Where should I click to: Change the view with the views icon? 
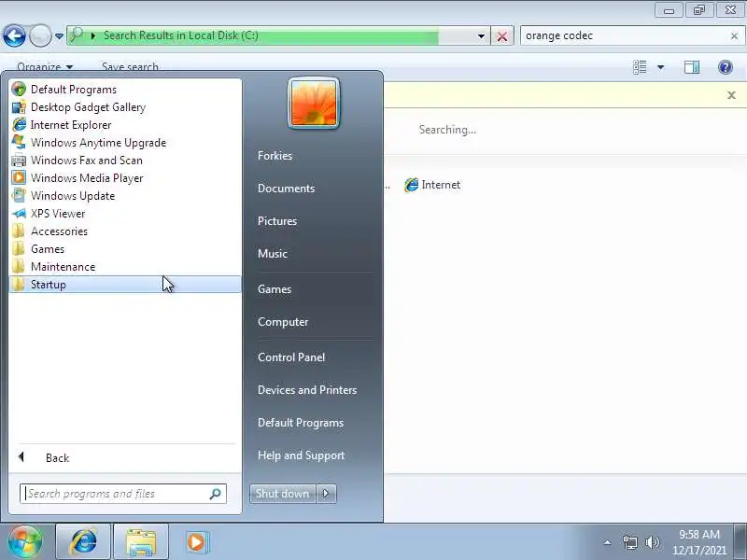click(640, 67)
